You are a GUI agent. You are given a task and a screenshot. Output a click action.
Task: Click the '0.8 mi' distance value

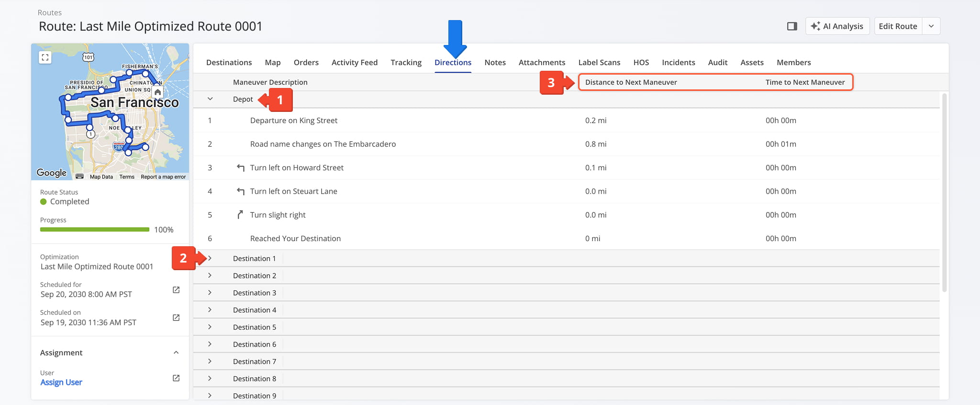tap(596, 144)
